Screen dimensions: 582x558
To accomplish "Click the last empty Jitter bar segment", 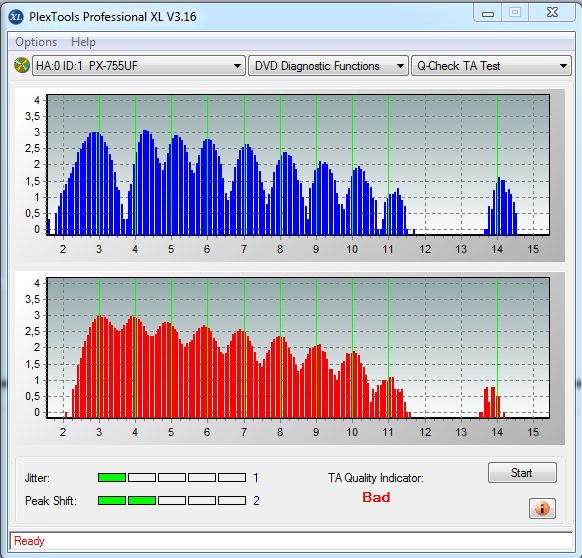I will (232, 477).
